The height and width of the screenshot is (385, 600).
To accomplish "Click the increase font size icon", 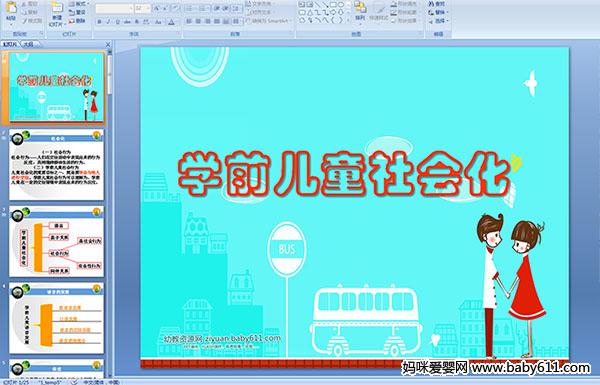I will pos(157,8).
